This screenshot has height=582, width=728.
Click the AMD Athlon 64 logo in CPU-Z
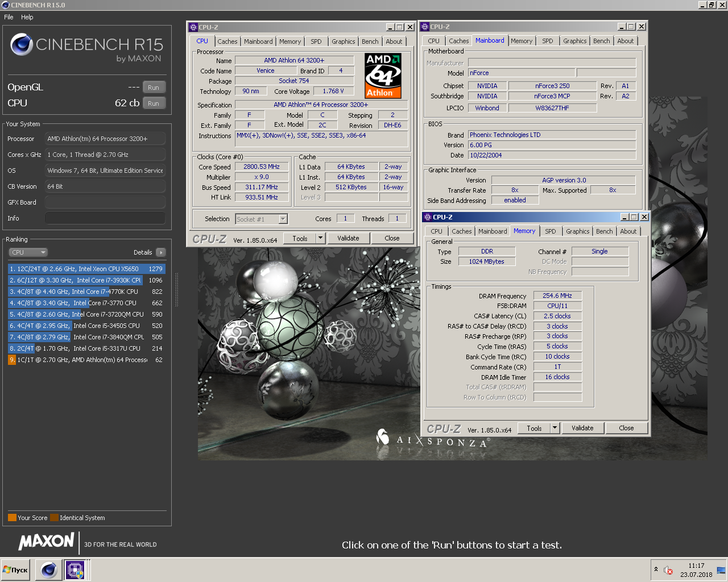click(x=383, y=76)
